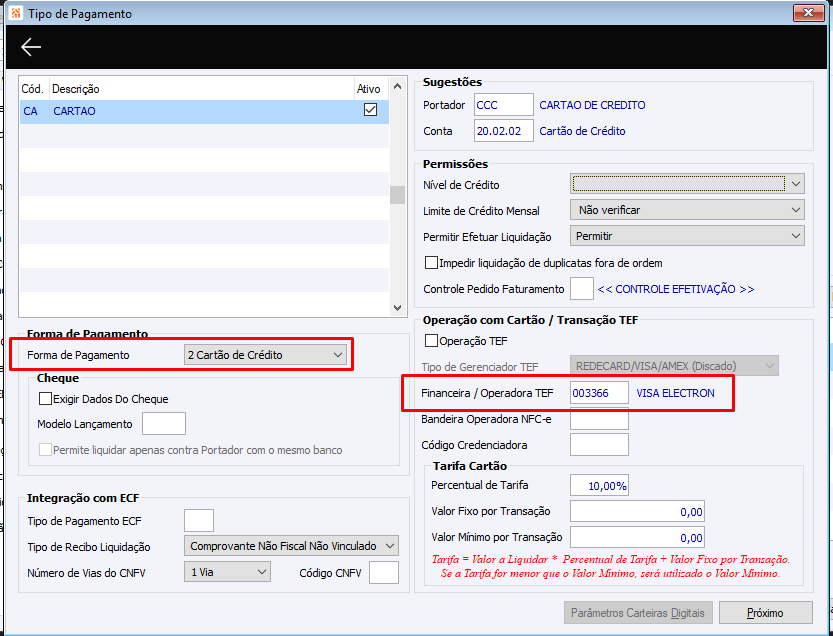
Task: Click the scroll down arrow in payment list
Action: tap(397, 307)
